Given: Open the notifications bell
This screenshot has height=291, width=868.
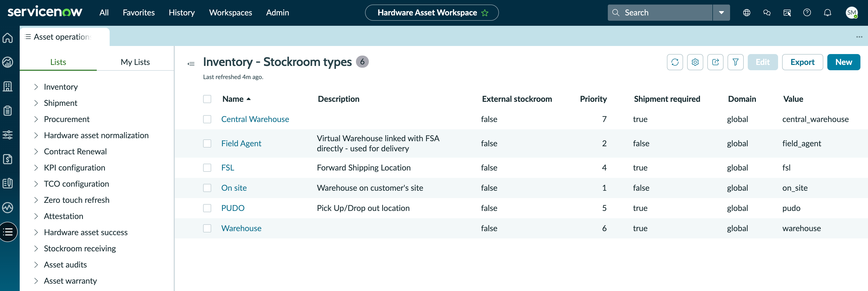Looking at the screenshot, I should [827, 13].
